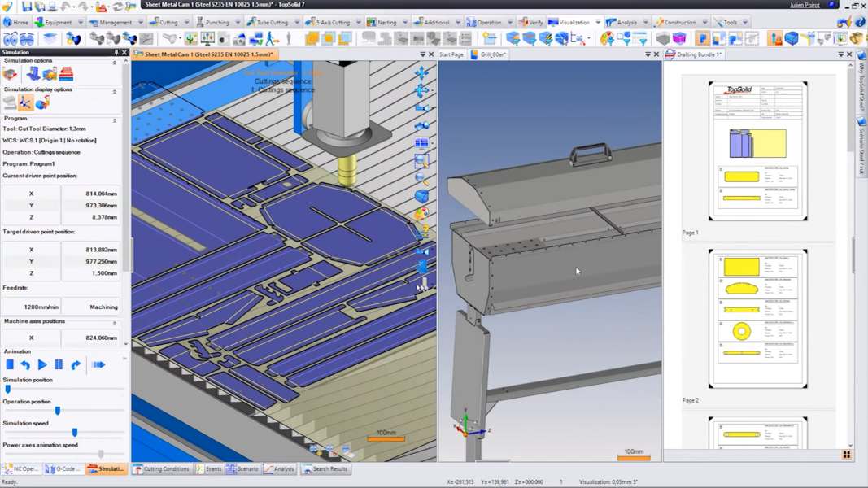Select the collision check icon in Simulation options
The image size is (868, 488).
coord(48,73)
